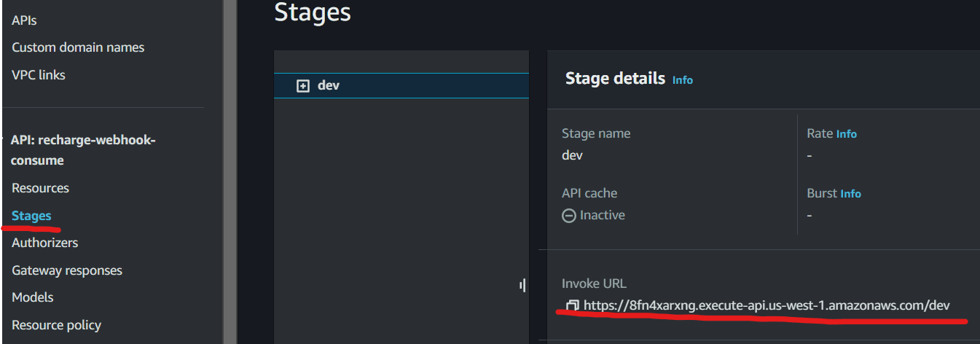Open Custom domain names page
The image size is (980, 344).
pos(78,47)
